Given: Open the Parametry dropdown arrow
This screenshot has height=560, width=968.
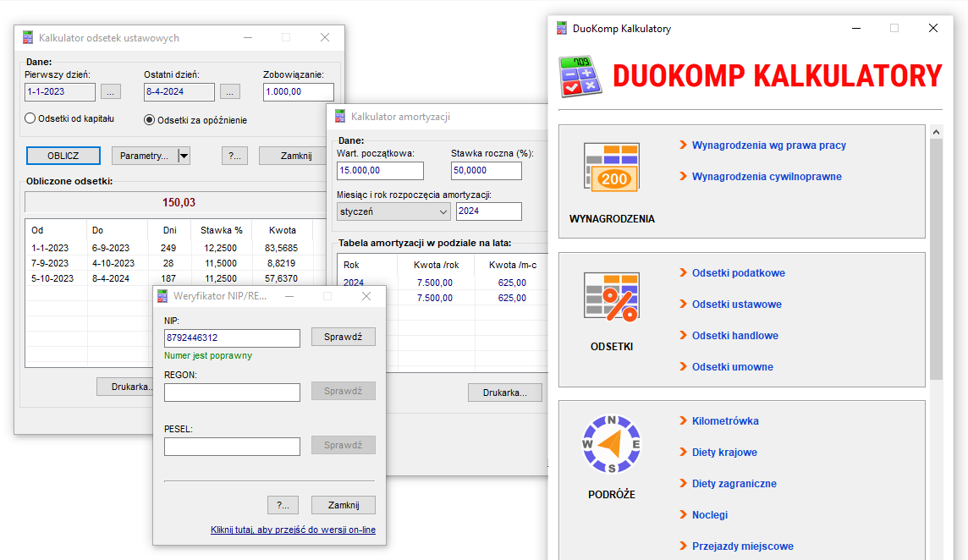Looking at the screenshot, I should 184,156.
